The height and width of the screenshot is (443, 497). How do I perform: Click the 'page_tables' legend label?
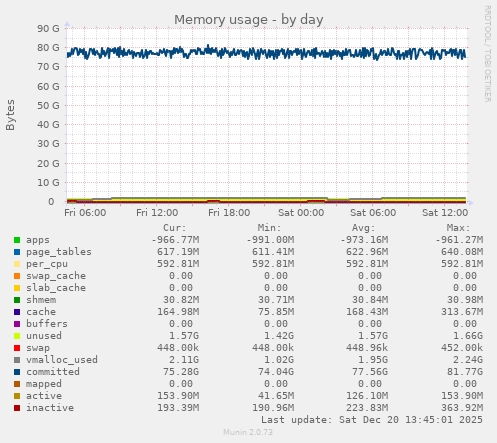tap(59, 252)
